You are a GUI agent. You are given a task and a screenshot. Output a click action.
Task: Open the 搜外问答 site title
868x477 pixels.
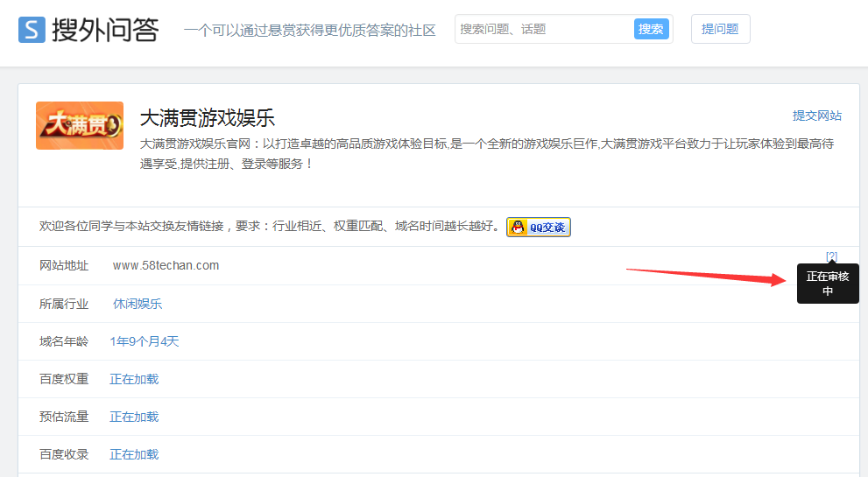pos(105,30)
